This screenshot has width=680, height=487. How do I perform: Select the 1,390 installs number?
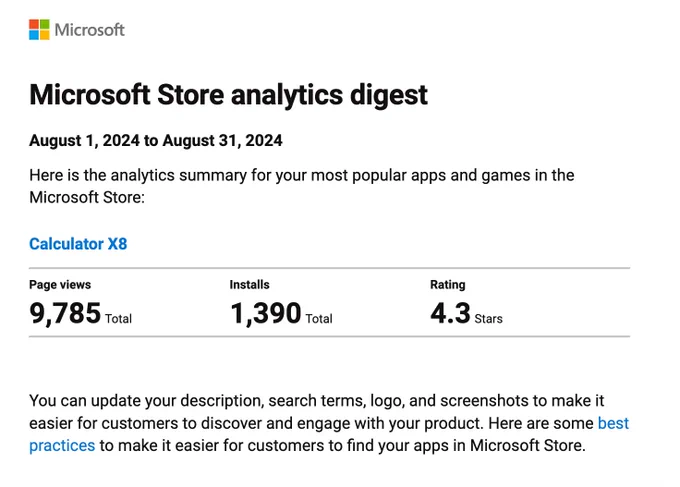pos(265,313)
